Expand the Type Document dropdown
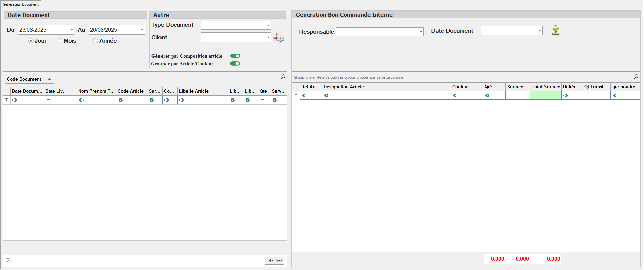 (x=268, y=25)
